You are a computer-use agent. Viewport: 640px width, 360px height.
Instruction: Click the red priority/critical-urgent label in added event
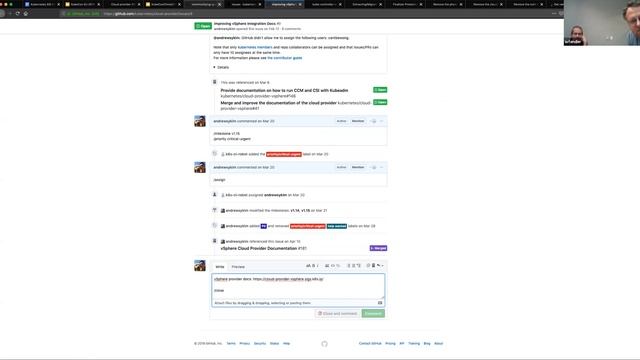[x=284, y=154]
